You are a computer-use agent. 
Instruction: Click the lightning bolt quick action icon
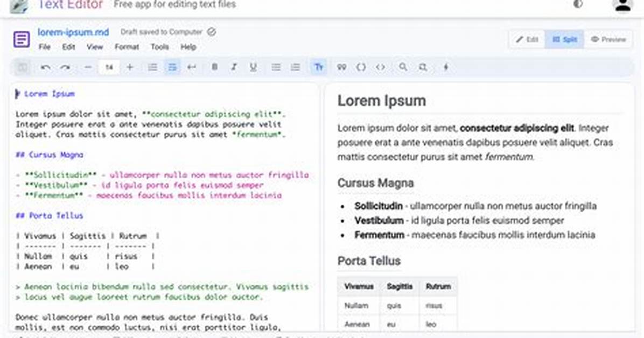click(x=446, y=67)
